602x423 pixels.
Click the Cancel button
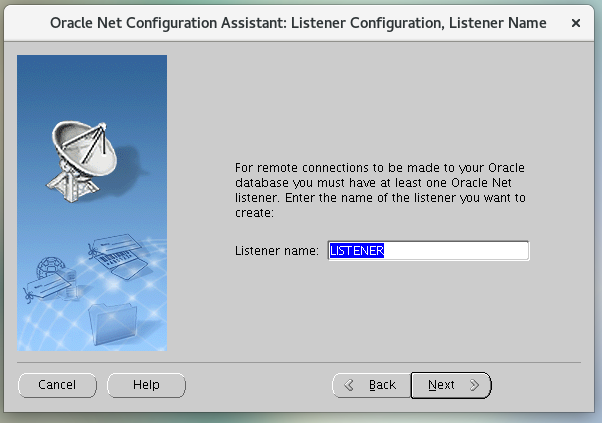tap(57, 385)
